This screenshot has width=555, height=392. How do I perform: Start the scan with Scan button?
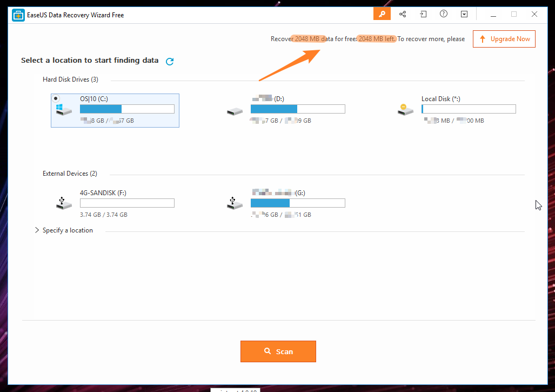[x=278, y=351]
